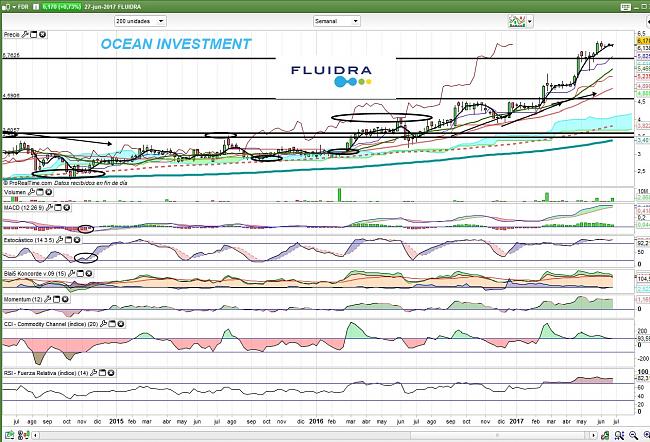Screen dimensions: 650x442
Task: Click the 2016 label on time axis
Action: click(x=317, y=421)
